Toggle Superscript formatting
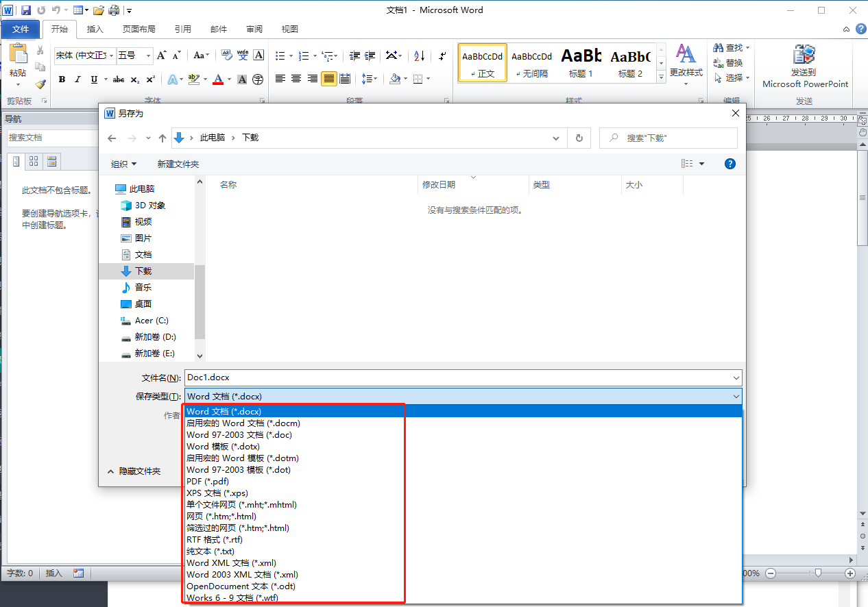The width and height of the screenshot is (868, 607). click(151, 79)
